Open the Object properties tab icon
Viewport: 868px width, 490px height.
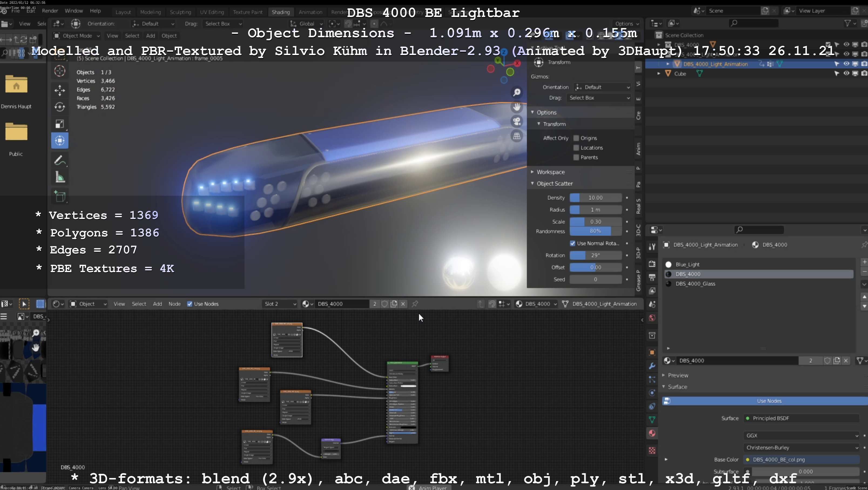click(x=652, y=353)
